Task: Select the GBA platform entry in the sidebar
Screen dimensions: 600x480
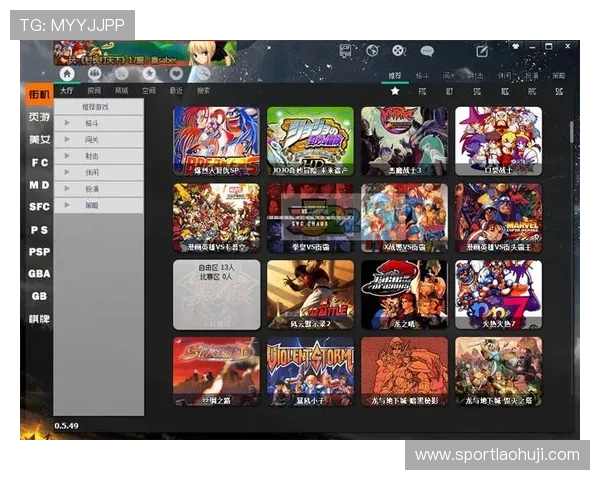Action: coord(39,273)
